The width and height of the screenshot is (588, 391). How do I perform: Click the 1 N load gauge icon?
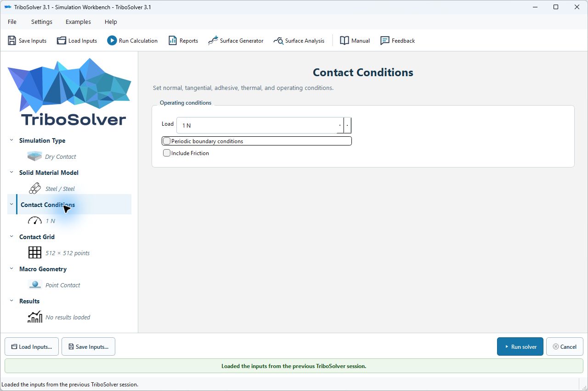(x=34, y=221)
